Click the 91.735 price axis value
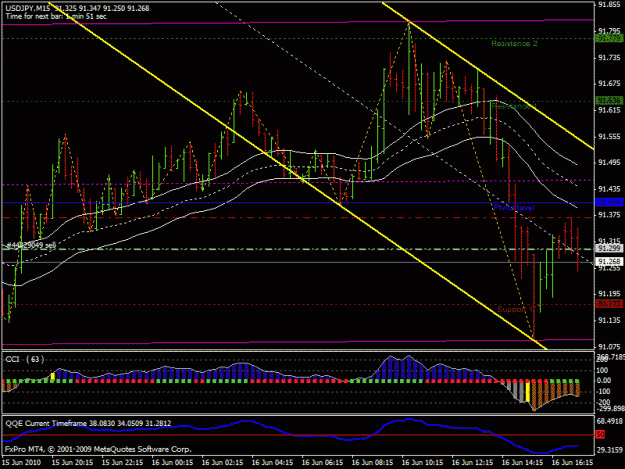The height and width of the screenshot is (469, 625). pos(609,58)
